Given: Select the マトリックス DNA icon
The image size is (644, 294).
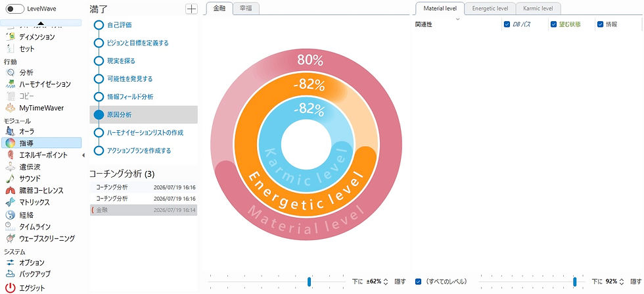Looking at the screenshot, I should pos(11,203).
